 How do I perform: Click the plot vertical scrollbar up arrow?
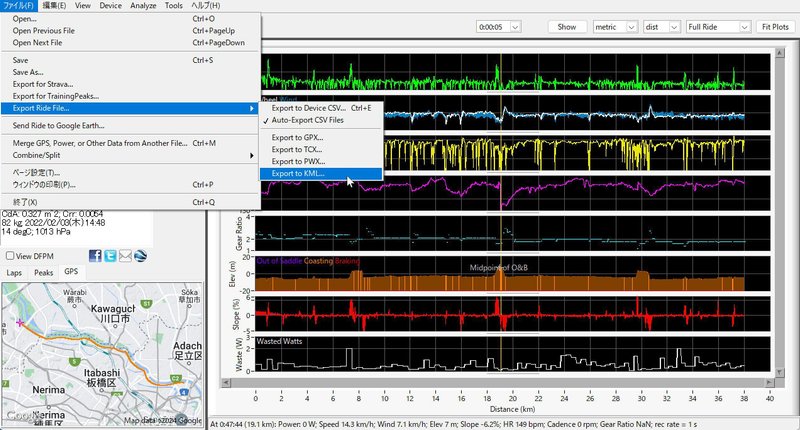point(779,53)
